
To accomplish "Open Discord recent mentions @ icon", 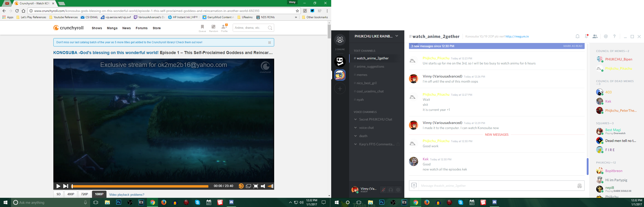I will tap(606, 37).
